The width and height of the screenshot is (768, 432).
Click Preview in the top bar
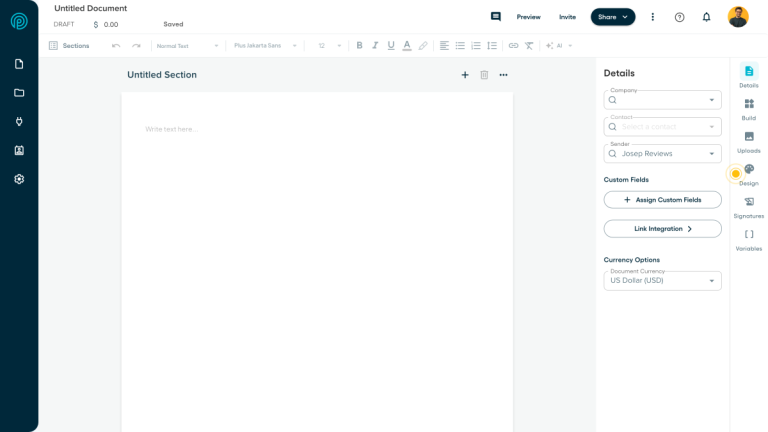[x=528, y=17]
